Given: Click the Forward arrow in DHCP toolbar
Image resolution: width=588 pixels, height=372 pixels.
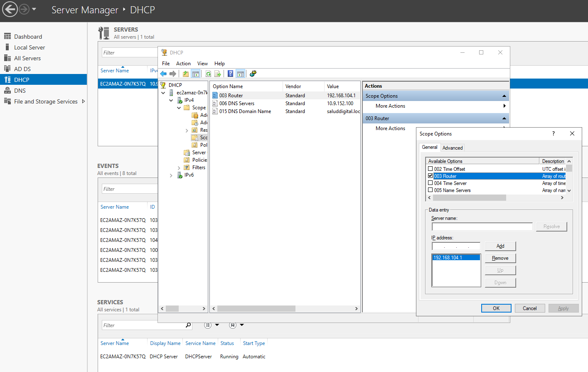Looking at the screenshot, I should (x=173, y=74).
